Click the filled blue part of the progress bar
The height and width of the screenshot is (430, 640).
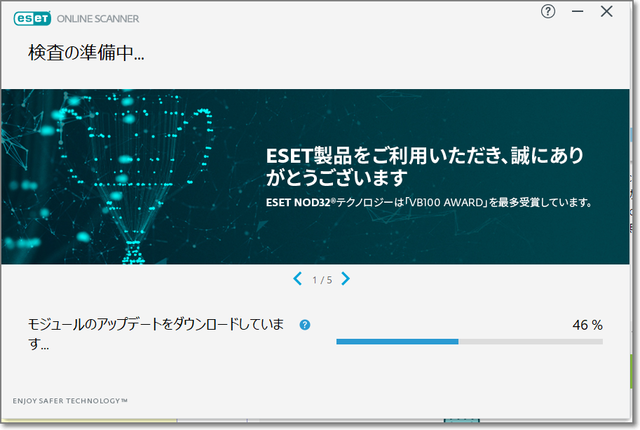tap(396, 341)
